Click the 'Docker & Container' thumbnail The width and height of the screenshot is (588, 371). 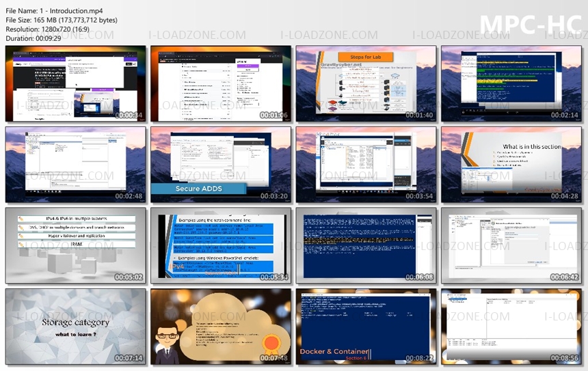point(366,325)
